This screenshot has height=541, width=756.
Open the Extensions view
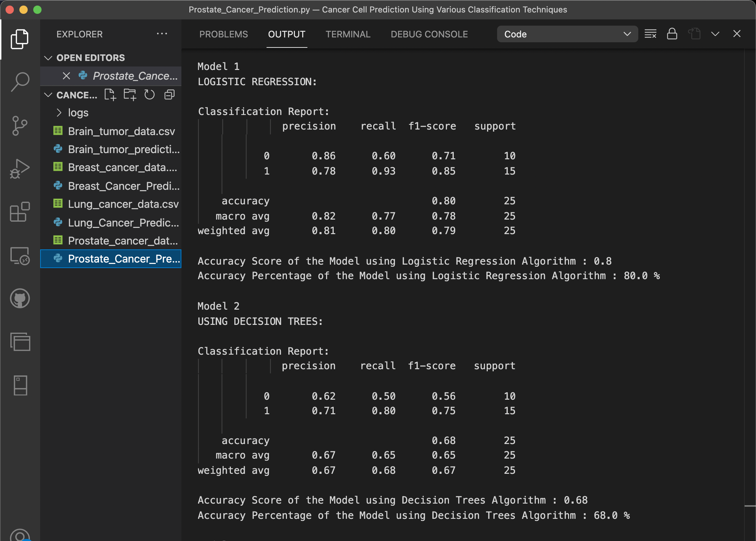(20, 212)
